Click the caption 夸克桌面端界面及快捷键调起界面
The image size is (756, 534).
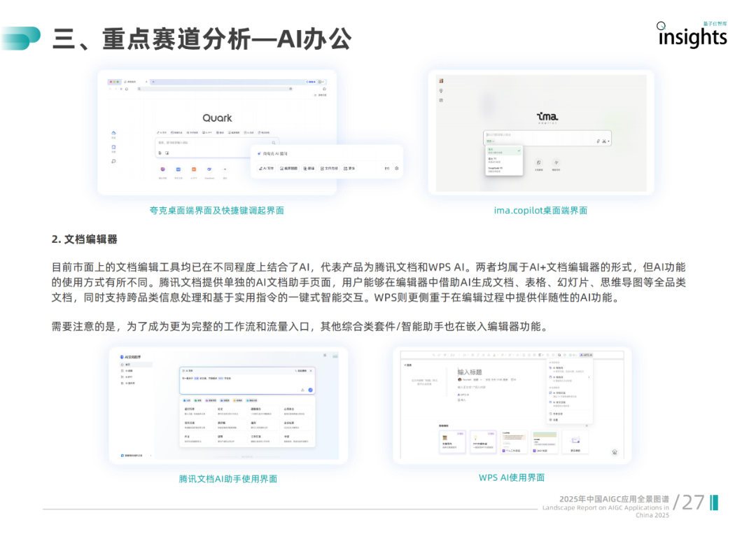click(216, 211)
